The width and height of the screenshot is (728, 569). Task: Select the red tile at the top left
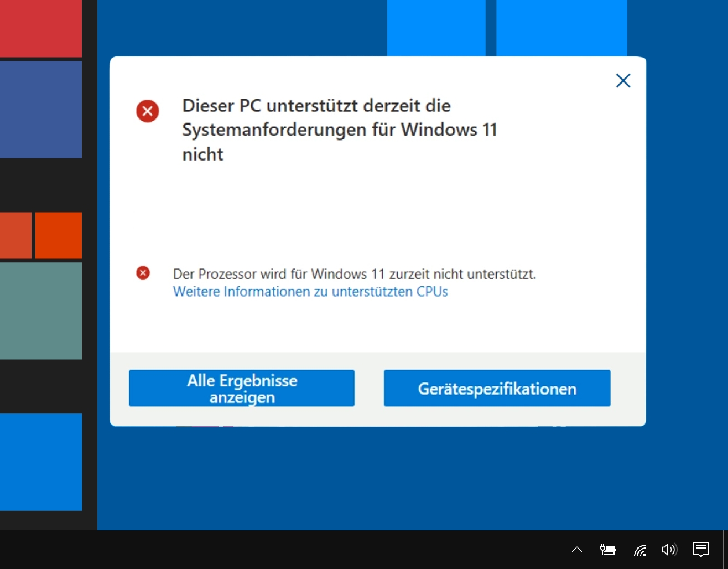point(40,28)
